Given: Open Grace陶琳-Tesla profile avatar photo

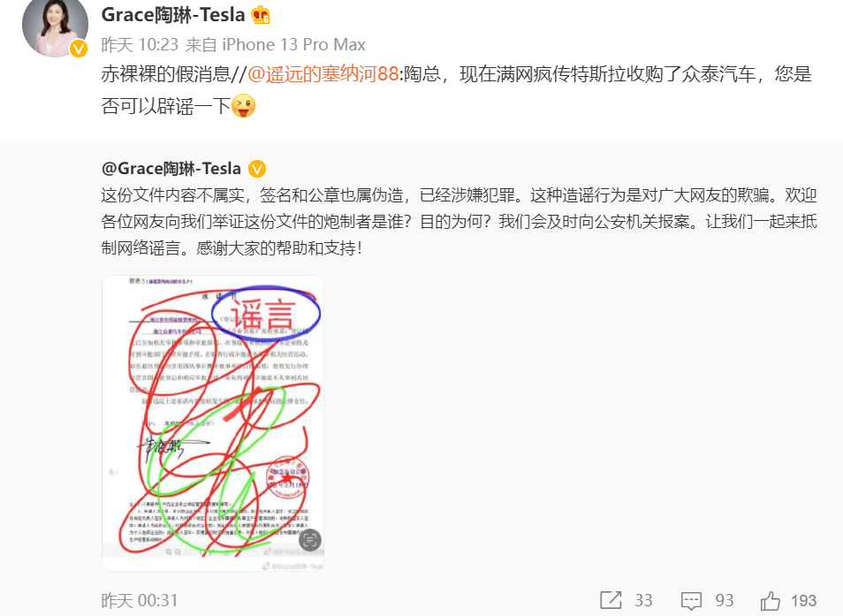Looking at the screenshot, I should point(55,26).
